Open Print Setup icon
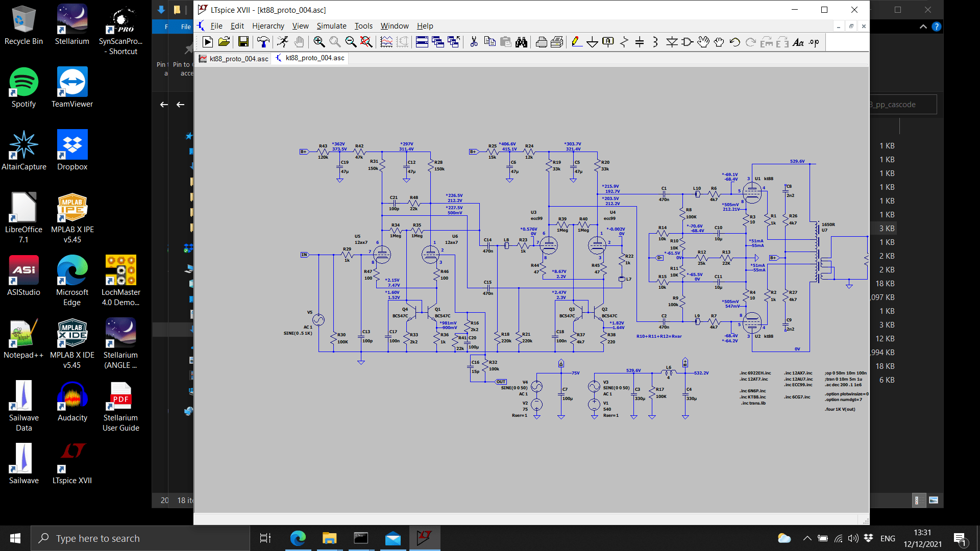 (557, 42)
